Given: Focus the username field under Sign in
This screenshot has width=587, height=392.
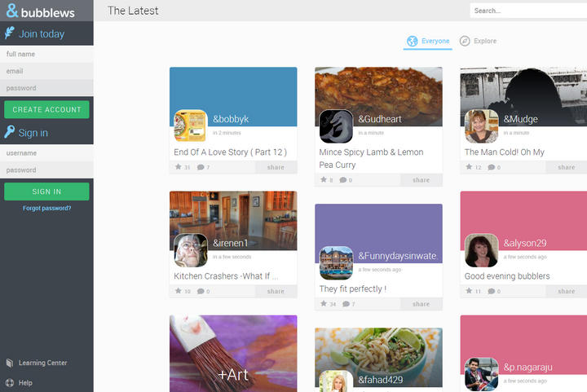Looking at the screenshot, I should pos(46,152).
